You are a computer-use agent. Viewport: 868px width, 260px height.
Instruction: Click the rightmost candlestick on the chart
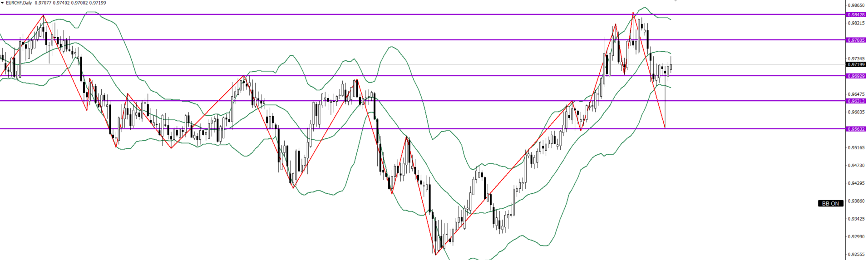pos(671,67)
